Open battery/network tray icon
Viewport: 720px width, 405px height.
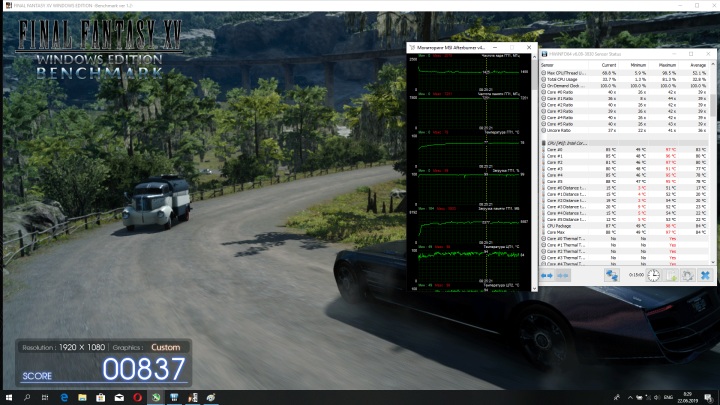pos(639,398)
